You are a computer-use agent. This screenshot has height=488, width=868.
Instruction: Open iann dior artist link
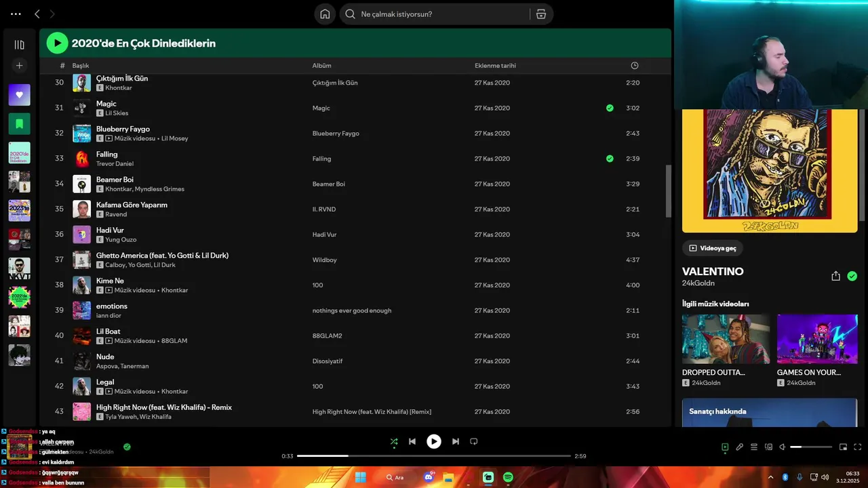108,315
